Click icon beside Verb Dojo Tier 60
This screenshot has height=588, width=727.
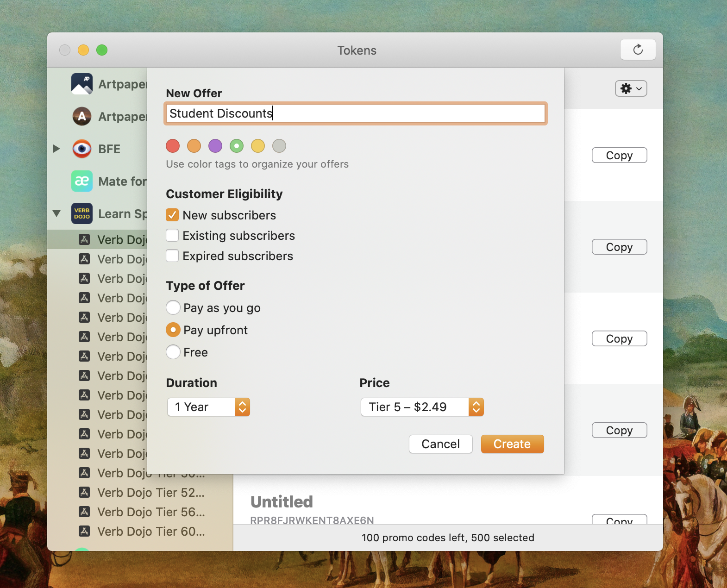[84, 531]
